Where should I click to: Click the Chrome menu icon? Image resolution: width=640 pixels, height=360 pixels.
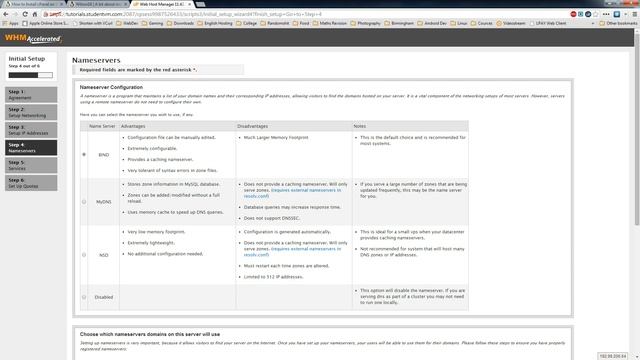(635, 14)
